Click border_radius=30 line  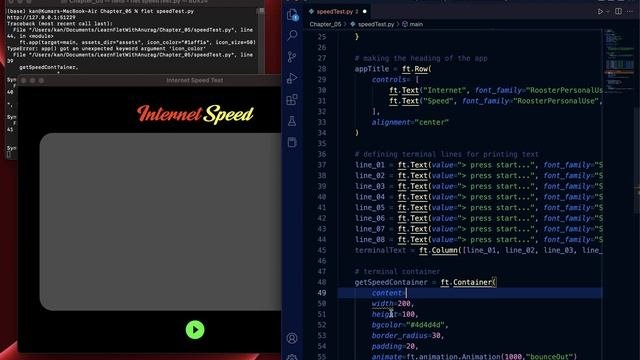[408, 336]
